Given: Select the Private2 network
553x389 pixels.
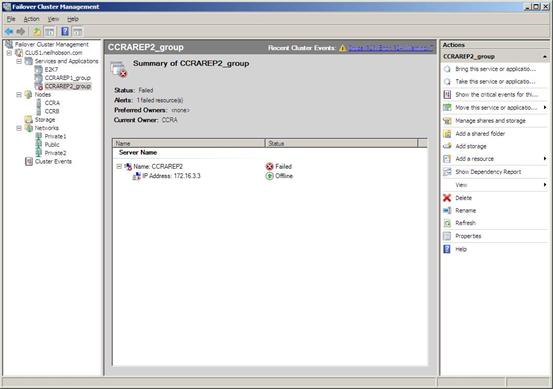Looking at the screenshot, I should [x=55, y=153].
